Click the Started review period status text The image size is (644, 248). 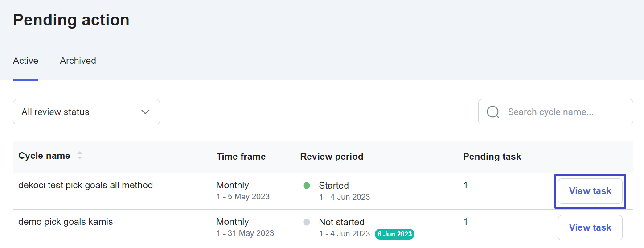pos(334,186)
